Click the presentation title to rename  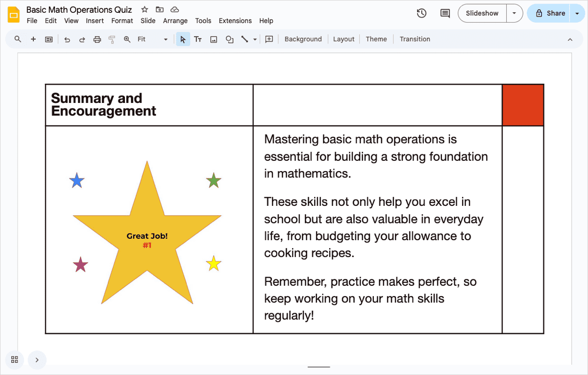pos(79,9)
